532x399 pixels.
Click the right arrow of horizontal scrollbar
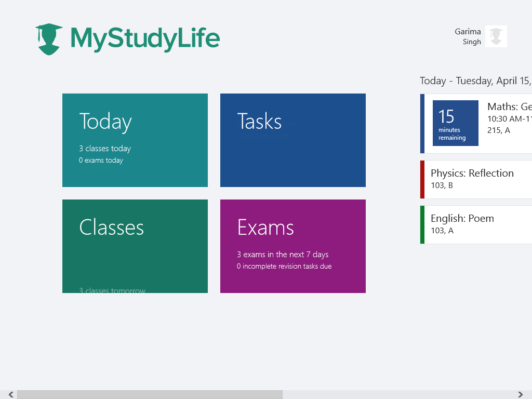pos(521,394)
